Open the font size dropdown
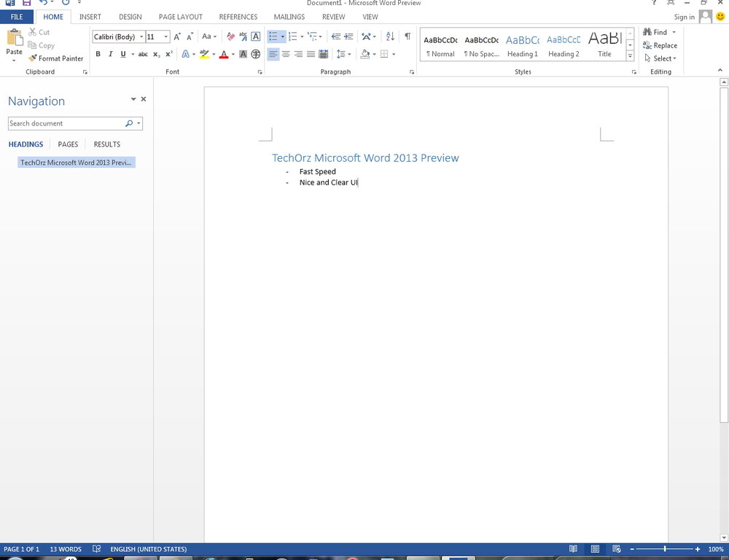This screenshot has height=560, width=729. (x=165, y=36)
